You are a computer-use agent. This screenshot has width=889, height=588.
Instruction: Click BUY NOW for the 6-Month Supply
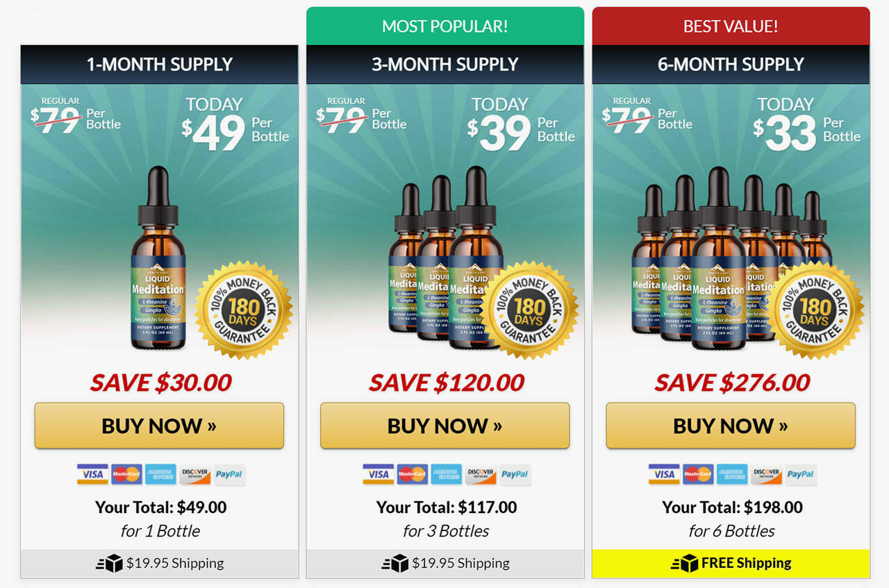(x=731, y=426)
